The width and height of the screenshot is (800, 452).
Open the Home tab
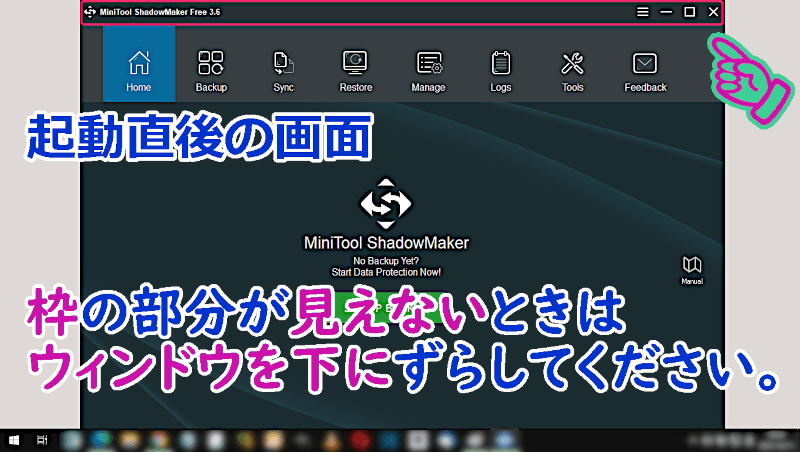click(x=139, y=64)
